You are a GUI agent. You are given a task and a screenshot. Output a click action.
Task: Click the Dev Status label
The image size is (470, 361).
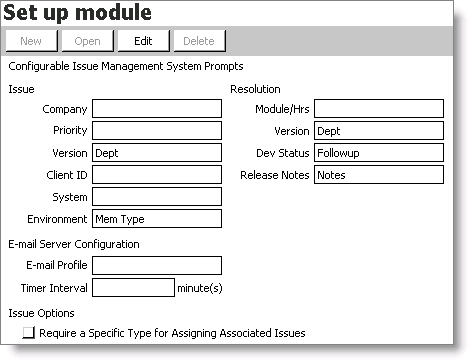(x=283, y=153)
